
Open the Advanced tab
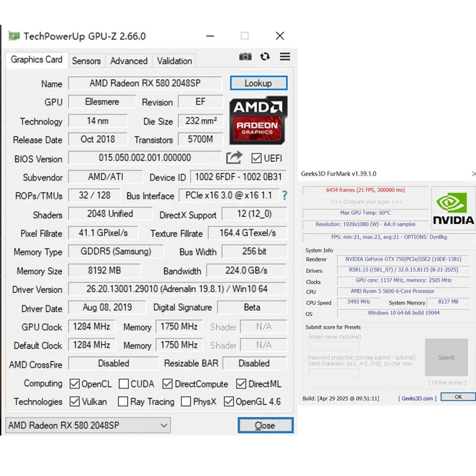pyautogui.click(x=129, y=61)
